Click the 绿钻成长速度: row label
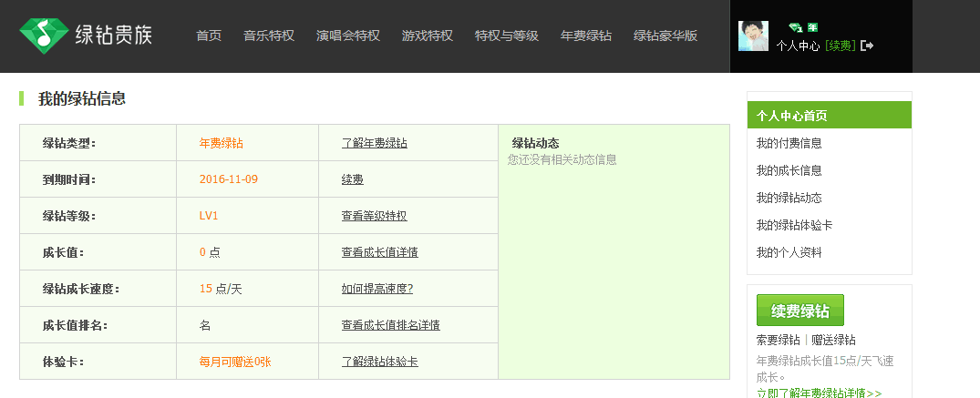 pos(80,289)
